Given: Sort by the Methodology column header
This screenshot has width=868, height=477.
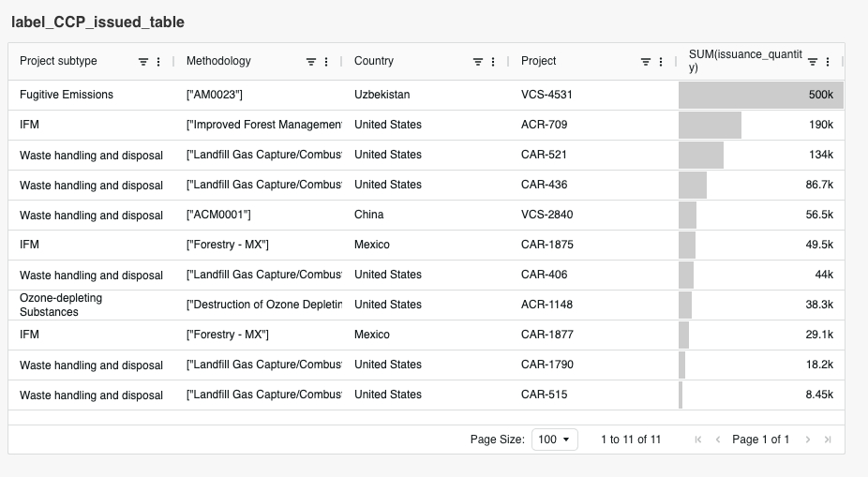Looking at the screenshot, I should click(x=218, y=61).
